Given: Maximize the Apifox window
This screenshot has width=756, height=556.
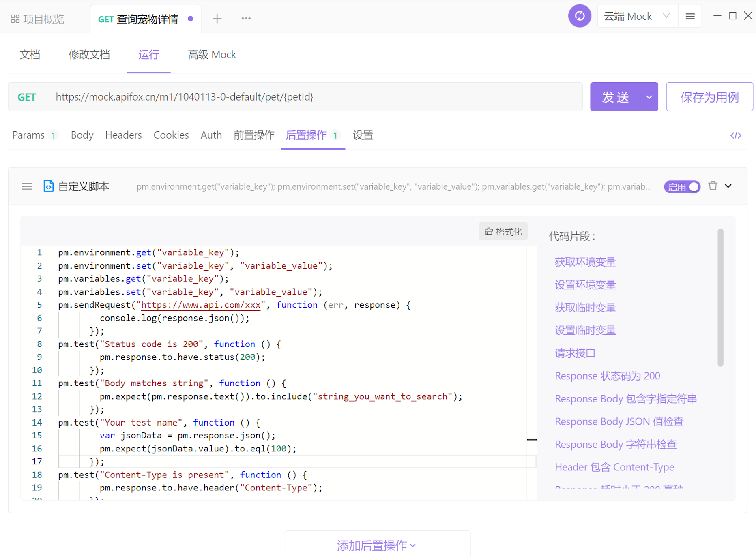Looking at the screenshot, I should (x=732, y=16).
